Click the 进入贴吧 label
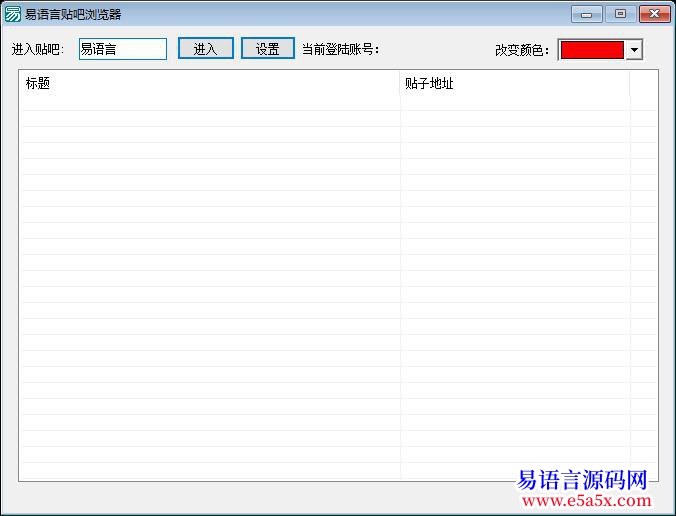This screenshot has width=676, height=516. (38, 50)
